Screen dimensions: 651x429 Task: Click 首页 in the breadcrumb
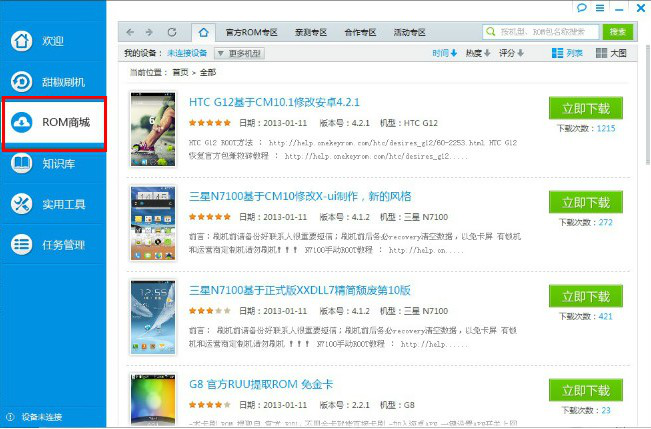tap(180, 73)
